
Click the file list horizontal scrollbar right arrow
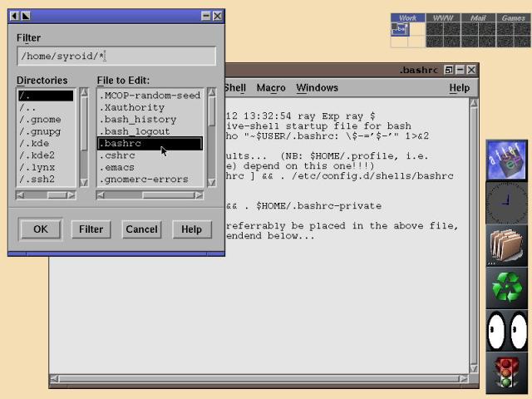199,195
